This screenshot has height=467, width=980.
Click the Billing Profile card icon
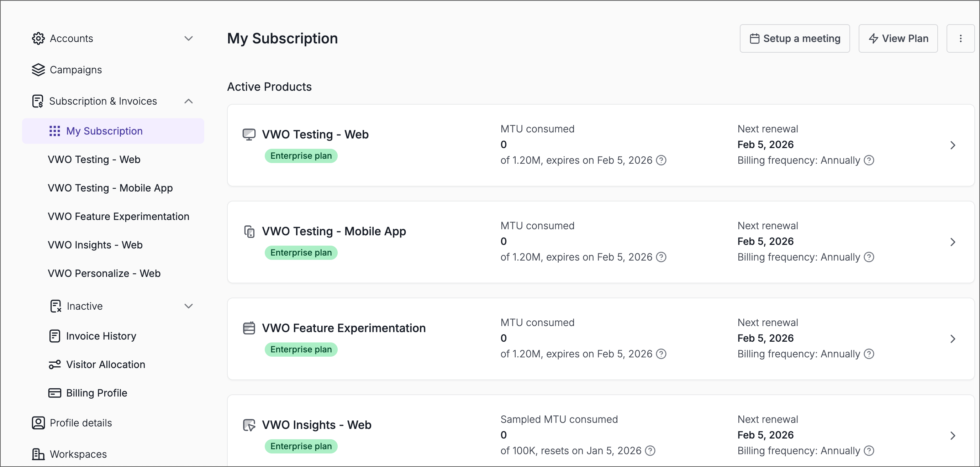click(x=54, y=393)
